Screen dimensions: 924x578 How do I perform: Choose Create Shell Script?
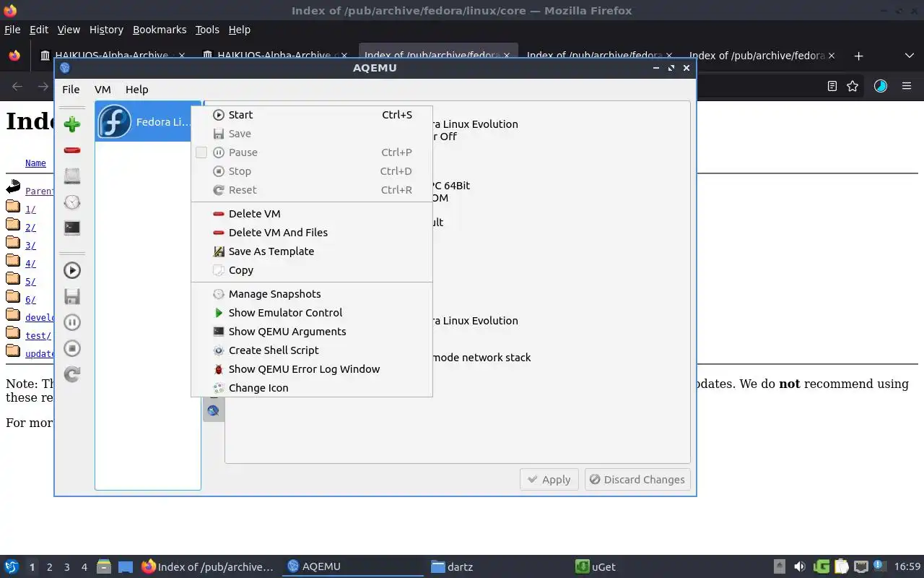tap(312, 350)
